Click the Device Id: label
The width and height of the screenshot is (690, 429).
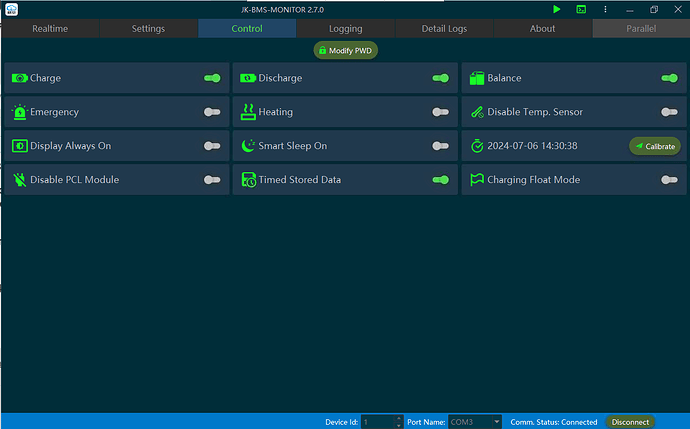tap(341, 422)
